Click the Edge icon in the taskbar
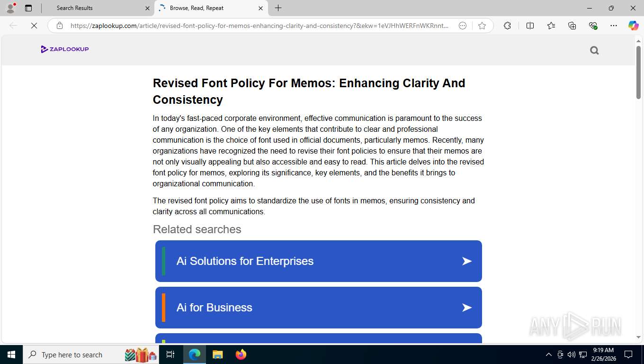The height and width of the screenshot is (364, 644). click(x=195, y=355)
